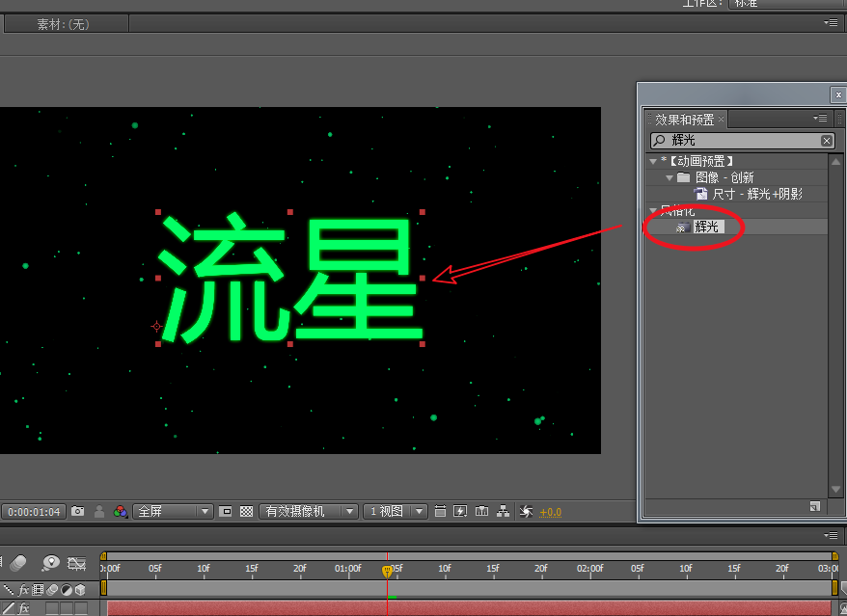Take a snapshot with the camera icon
847x616 pixels.
click(x=78, y=511)
